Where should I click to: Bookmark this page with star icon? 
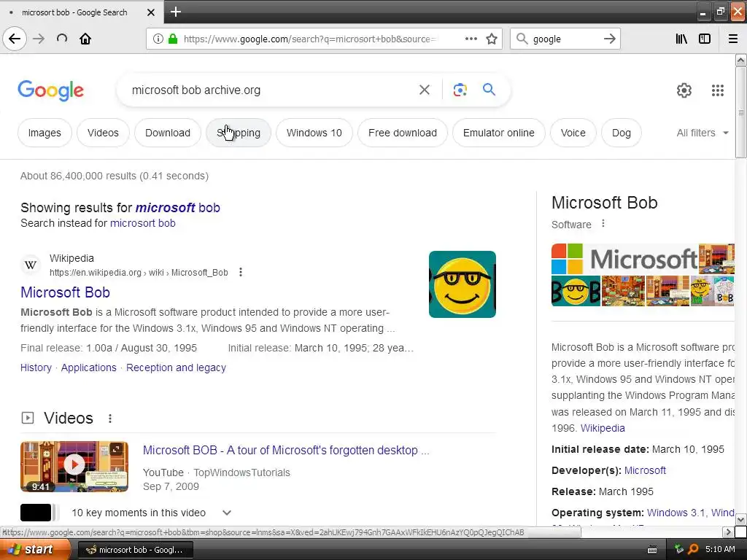coord(492,39)
